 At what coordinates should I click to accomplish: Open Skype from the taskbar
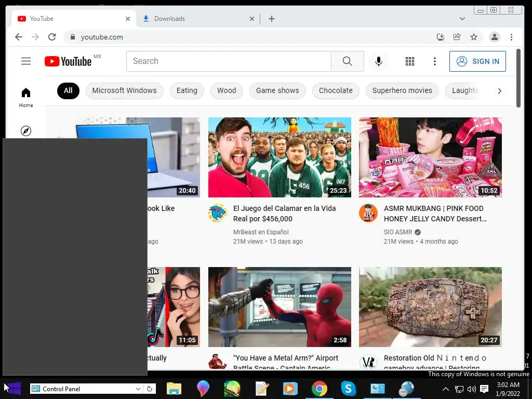pyautogui.click(x=348, y=389)
